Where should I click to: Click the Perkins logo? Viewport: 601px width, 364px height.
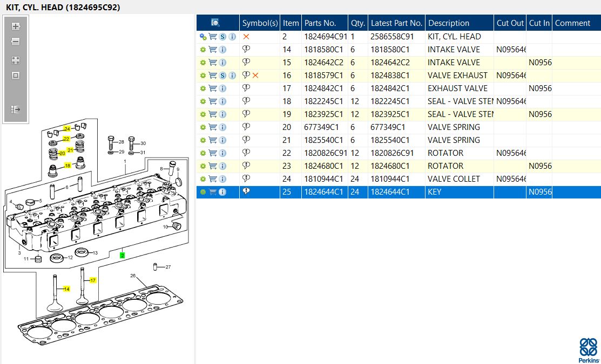tap(588, 350)
